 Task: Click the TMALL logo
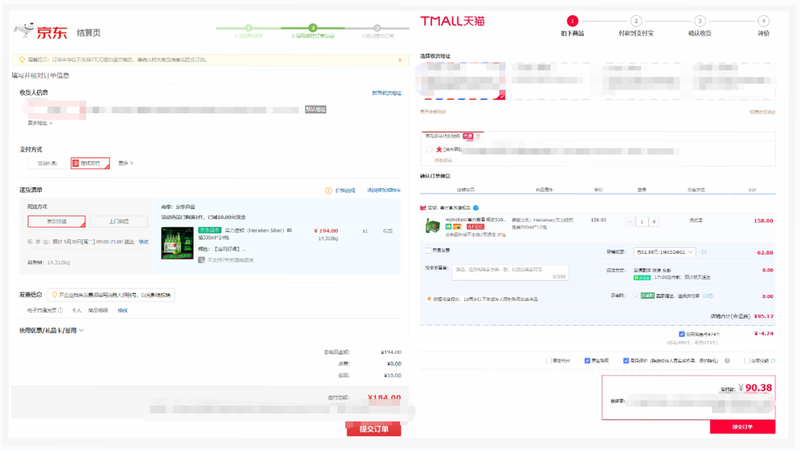[x=452, y=21]
